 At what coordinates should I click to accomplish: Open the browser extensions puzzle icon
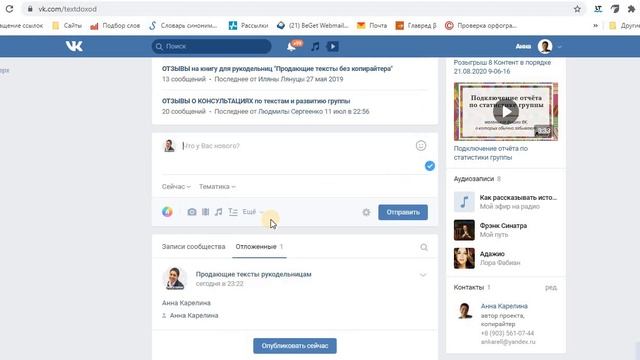pyautogui.click(x=631, y=9)
